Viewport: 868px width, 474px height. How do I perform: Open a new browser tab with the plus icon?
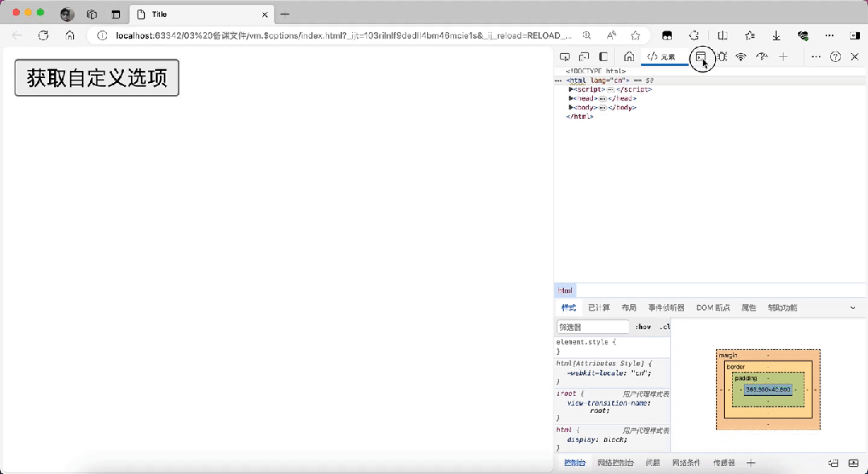click(x=285, y=14)
